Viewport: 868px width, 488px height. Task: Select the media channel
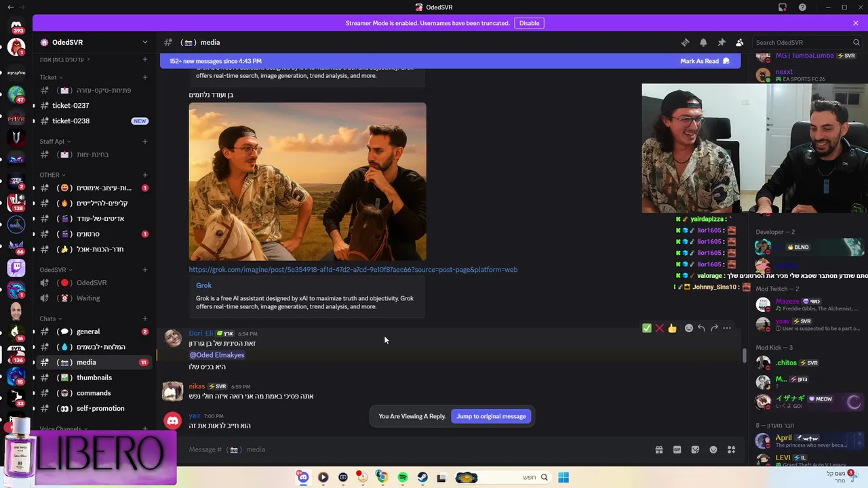[x=94, y=363]
